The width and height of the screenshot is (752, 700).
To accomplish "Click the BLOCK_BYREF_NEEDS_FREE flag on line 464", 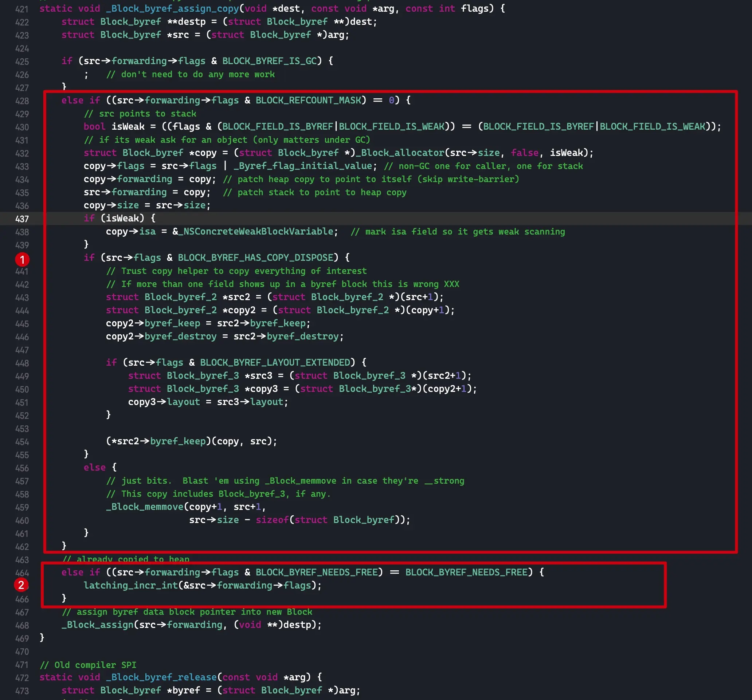I will pos(318,572).
